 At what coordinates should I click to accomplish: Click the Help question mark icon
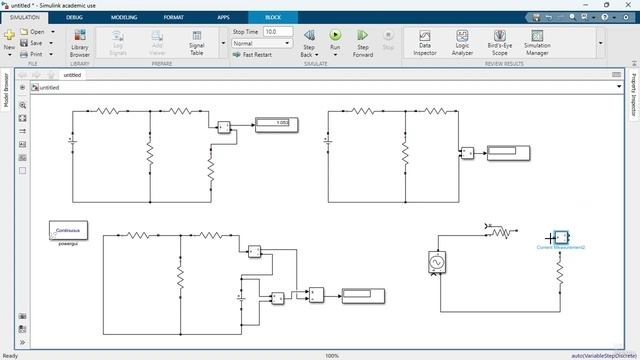(605, 17)
